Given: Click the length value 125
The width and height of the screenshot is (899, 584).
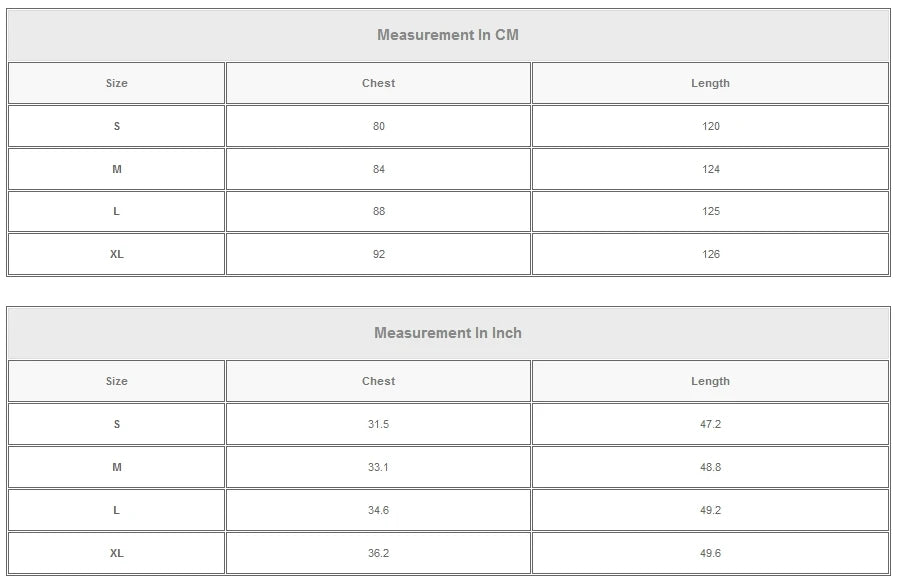Looking at the screenshot, I should click(x=710, y=211).
